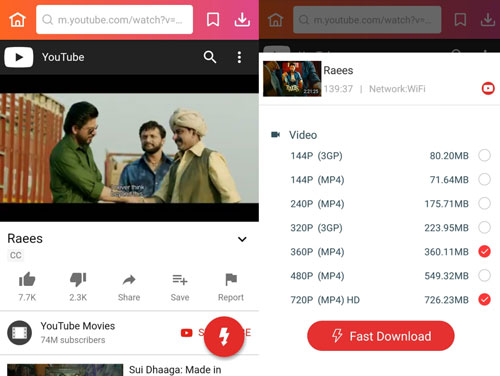Dislike the video with thumbs down

pyautogui.click(x=78, y=279)
